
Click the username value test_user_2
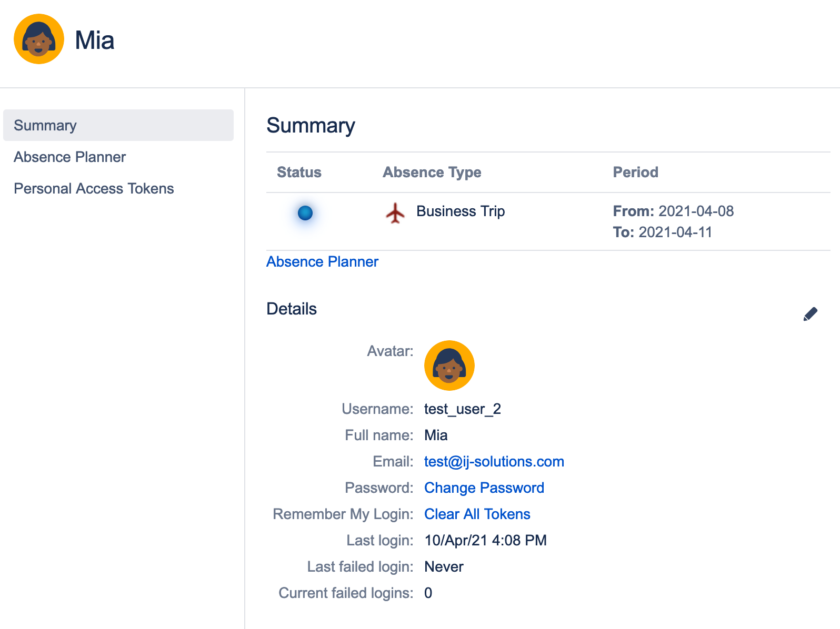click(462, 409)
